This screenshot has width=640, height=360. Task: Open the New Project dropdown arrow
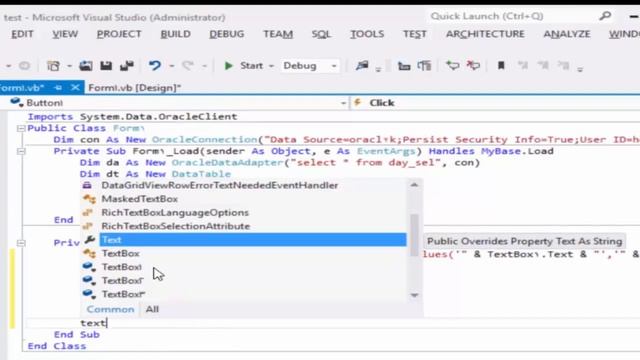(69, 66)
